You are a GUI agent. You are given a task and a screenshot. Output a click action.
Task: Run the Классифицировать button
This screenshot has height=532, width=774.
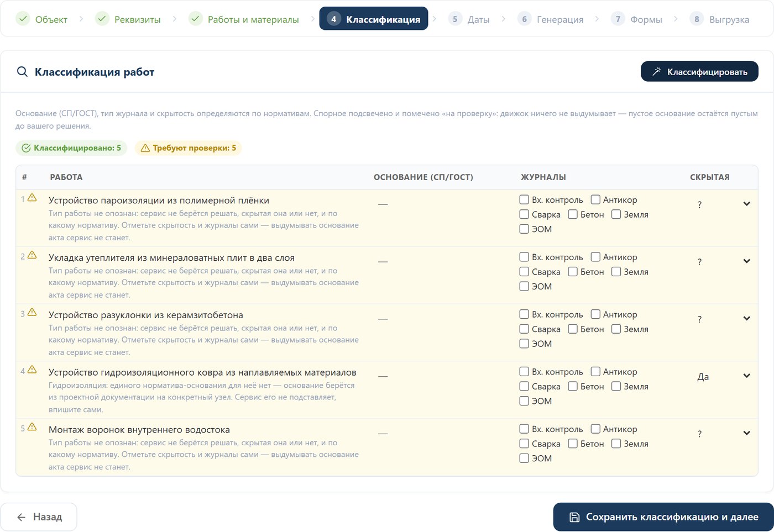699,72
